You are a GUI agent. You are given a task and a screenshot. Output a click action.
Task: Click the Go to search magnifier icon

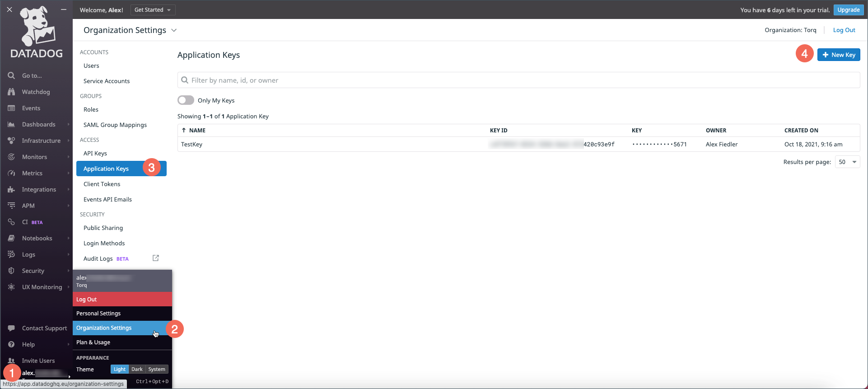[x=11, y=75]
